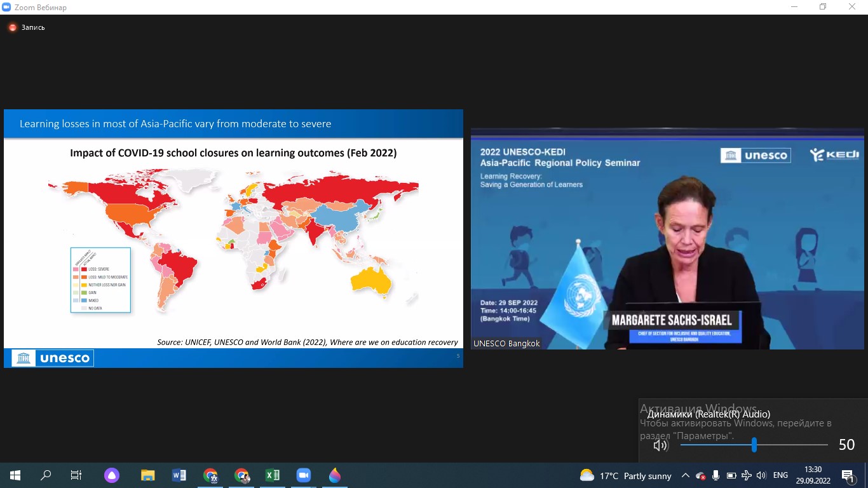Click the volume slider handle at 50

click(754, 445)
